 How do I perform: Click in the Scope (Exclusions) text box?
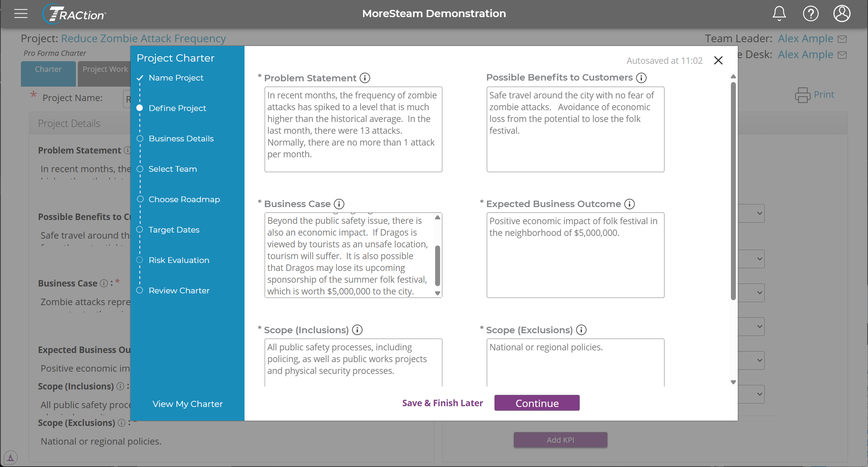[575, 363]
